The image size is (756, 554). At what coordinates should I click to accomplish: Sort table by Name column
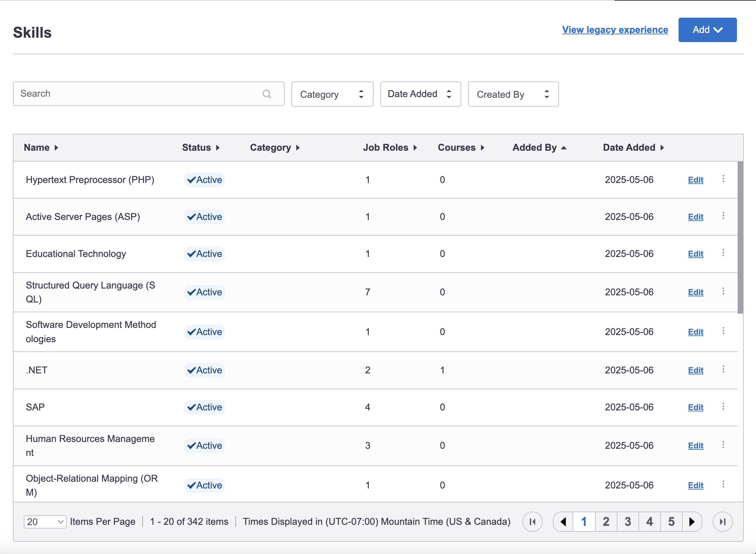point(41,148)
